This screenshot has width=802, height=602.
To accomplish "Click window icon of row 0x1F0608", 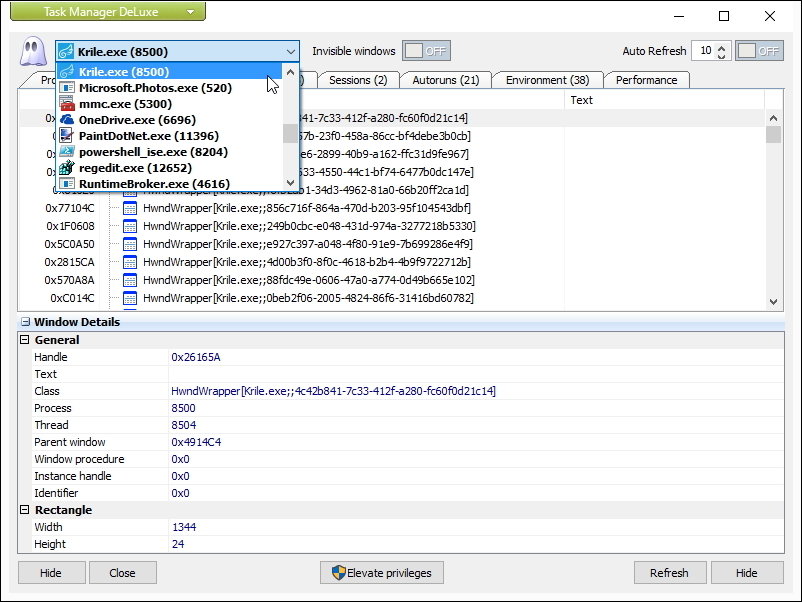I will (x=130, y=226).
